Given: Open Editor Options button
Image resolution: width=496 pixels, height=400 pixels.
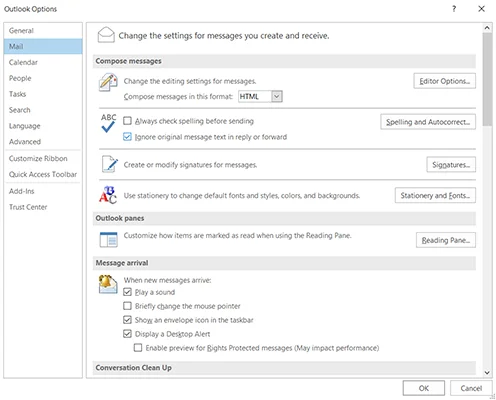Looking at the screenshot, I should click(x=445, y=81).
